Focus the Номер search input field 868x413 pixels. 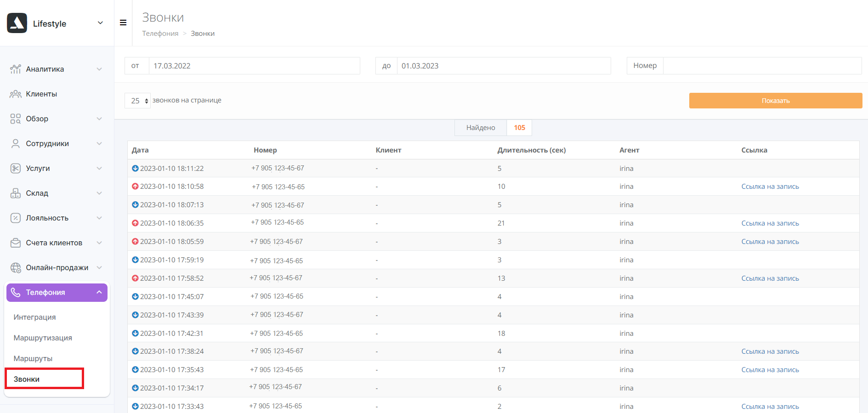click(762, 66)
